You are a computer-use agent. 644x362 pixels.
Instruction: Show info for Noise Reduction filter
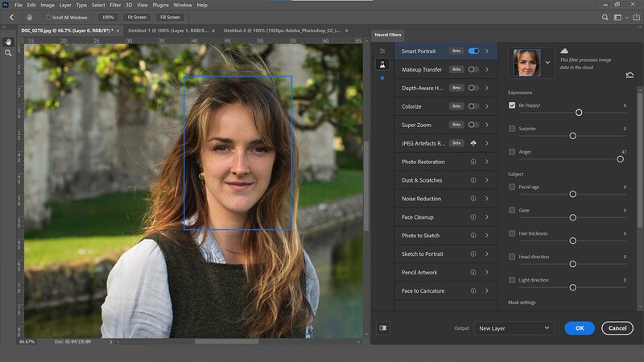(x=473, y=199)
